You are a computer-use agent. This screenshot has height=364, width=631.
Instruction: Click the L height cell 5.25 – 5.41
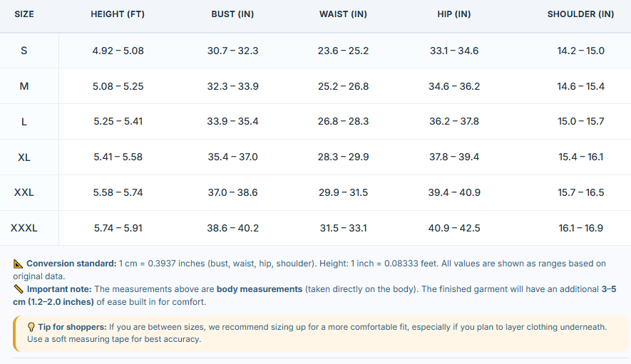pos(118,122)
